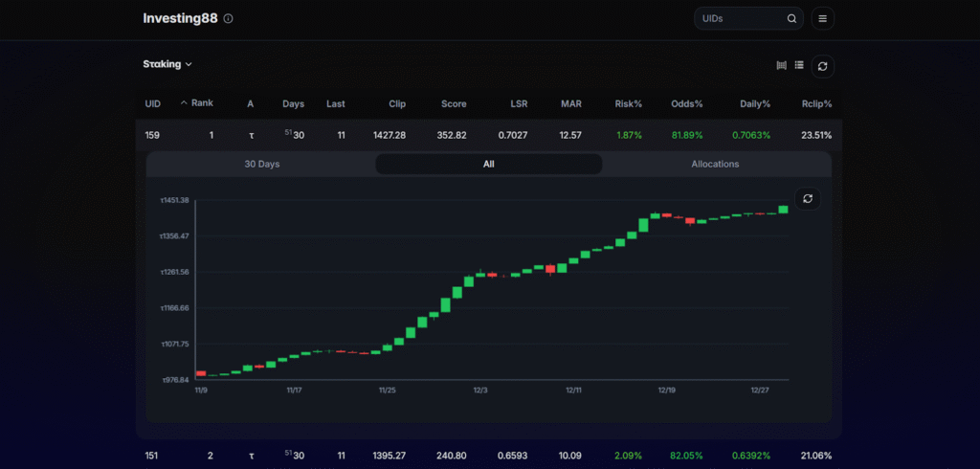980x469 pixels.
Task: Switch to the grid layout view icon
Action: tap(782, 65)
